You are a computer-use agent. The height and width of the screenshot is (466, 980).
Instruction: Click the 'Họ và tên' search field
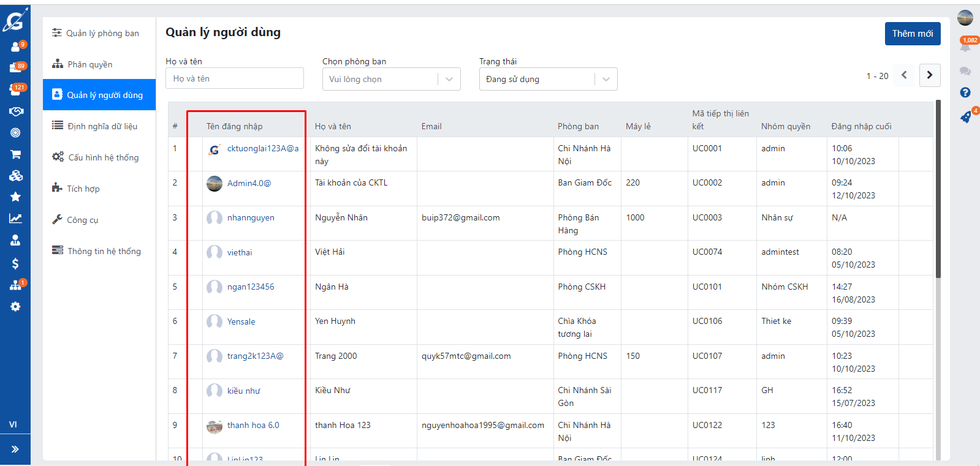point(235,78)
